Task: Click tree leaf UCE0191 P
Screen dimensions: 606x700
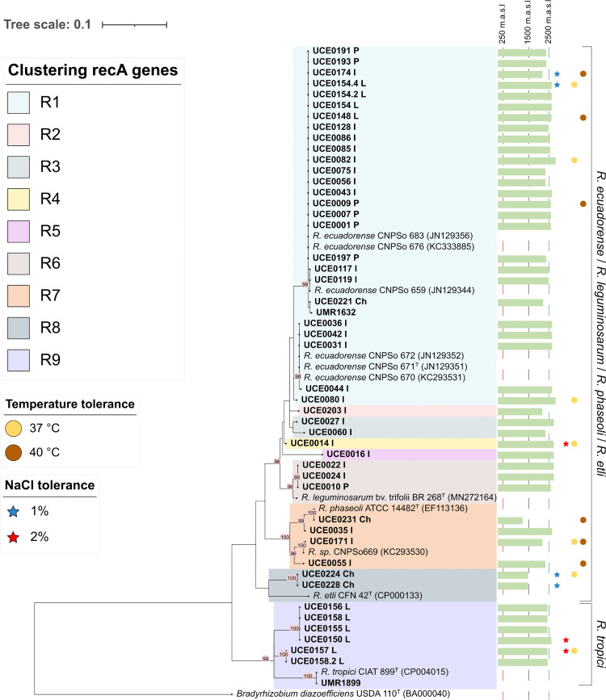Action: pyautogui.click(x=335, y=50)
